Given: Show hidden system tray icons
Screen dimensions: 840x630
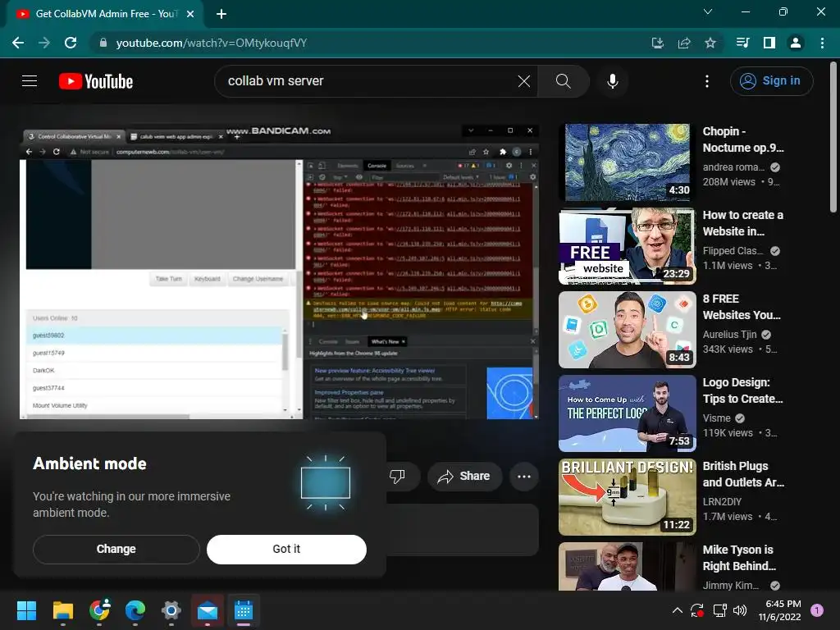Looking at the screenshot, I should coord(677,610).
